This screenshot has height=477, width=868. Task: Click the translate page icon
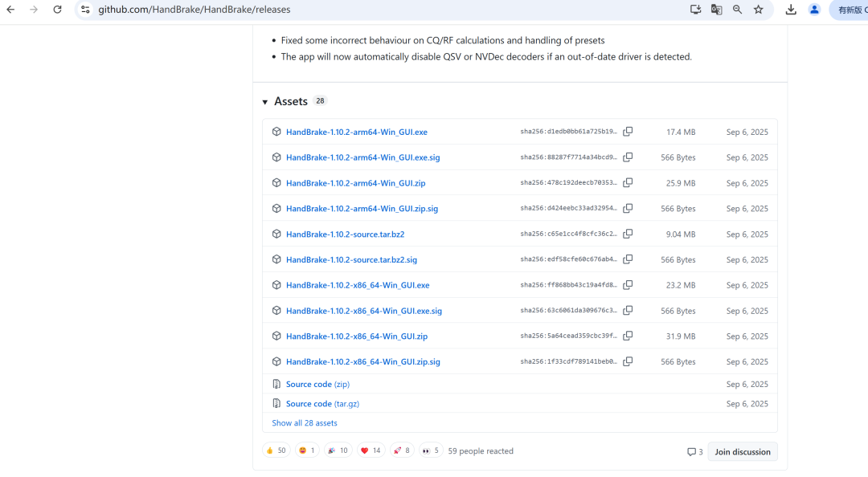tap(716, 10)
